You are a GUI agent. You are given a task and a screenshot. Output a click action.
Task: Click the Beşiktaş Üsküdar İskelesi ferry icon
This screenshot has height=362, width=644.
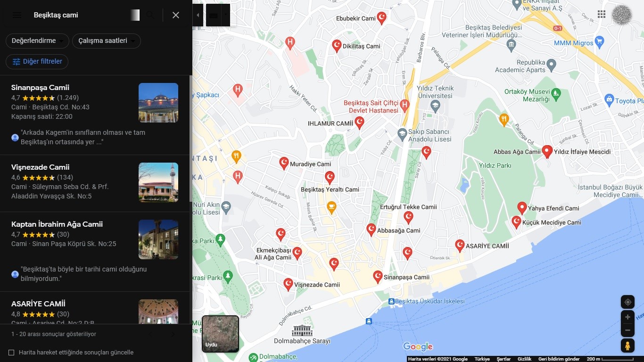(391, 301)
